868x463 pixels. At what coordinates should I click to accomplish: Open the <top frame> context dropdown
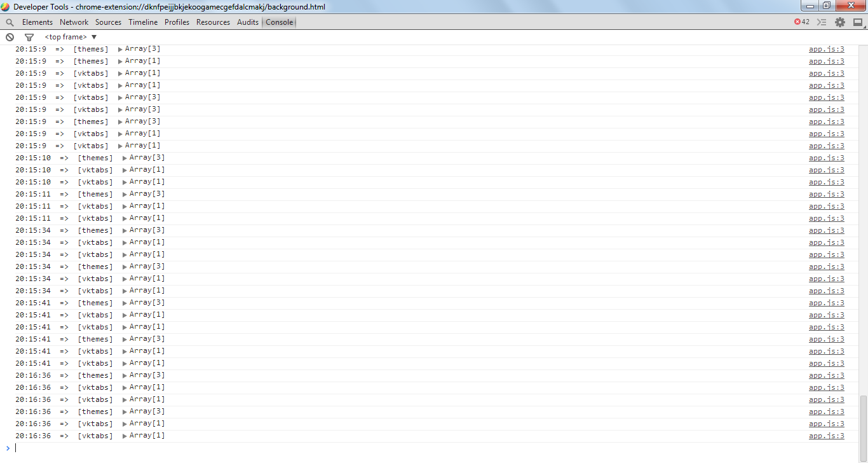(71, 37)
